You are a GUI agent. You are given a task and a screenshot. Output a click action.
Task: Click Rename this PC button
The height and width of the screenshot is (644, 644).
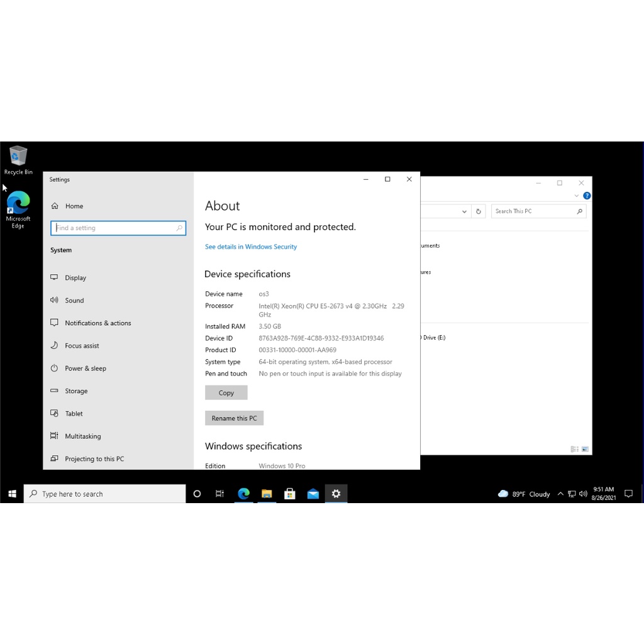(x=234, y=418)
